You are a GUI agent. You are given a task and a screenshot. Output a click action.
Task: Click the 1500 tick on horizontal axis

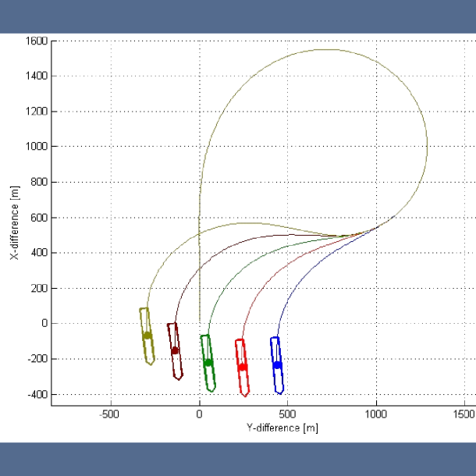[464, 413]
